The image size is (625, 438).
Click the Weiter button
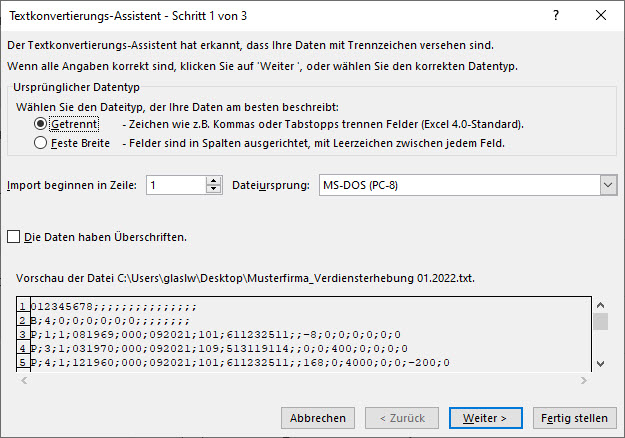485,418
